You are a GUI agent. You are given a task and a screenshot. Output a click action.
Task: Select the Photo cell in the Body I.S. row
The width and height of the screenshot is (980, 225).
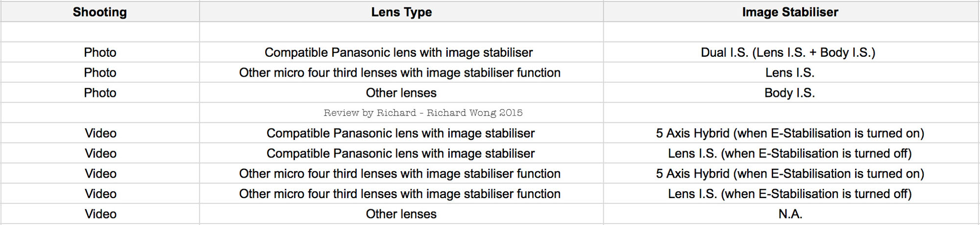[100, 93]
